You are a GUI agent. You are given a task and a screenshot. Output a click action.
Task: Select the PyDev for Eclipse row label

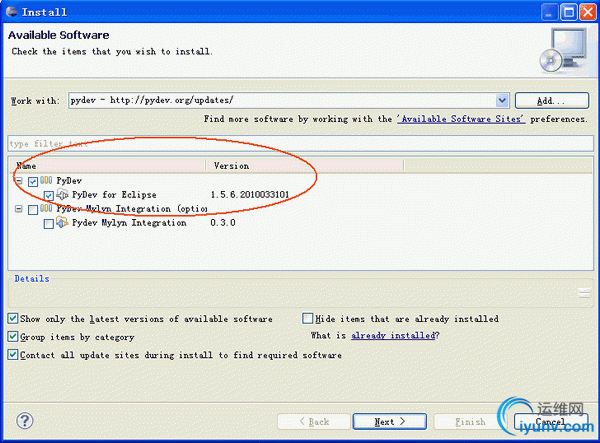[114, 195]
